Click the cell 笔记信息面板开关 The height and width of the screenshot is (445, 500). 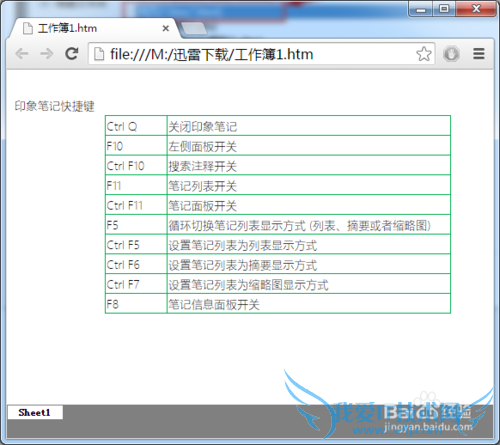[x=309, y=303]
